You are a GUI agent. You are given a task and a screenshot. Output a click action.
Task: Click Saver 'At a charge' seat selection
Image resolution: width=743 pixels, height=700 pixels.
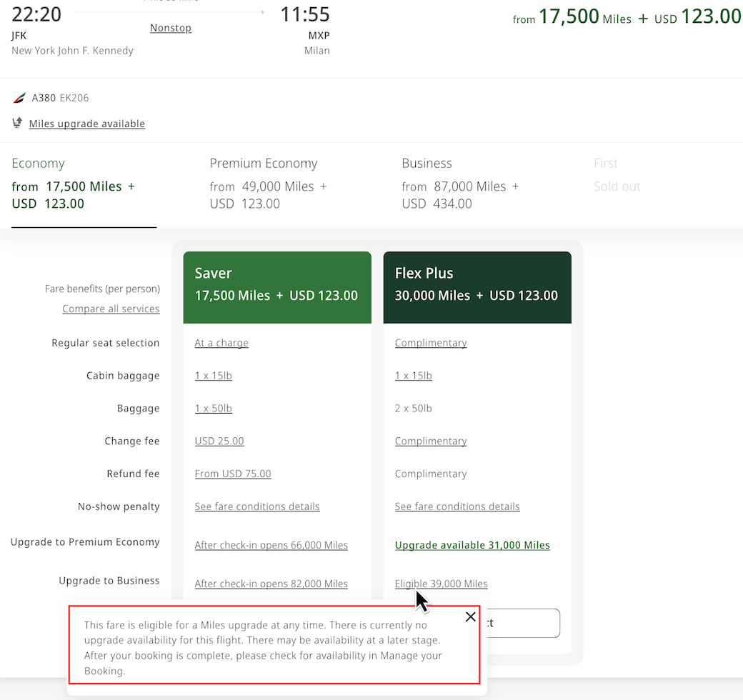pyautogui.click(x=221, y=343)
